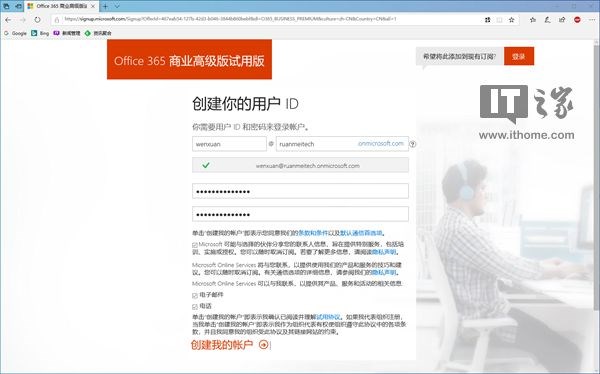Click the lock icon in address bar
This screenshot has height=374, width=600.
(x=57, y=20)
